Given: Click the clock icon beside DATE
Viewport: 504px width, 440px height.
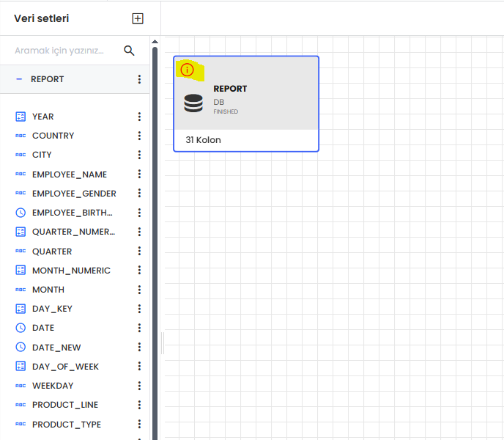Looking at the screenshot, I should pyautogui.click(x=21, y=328).
